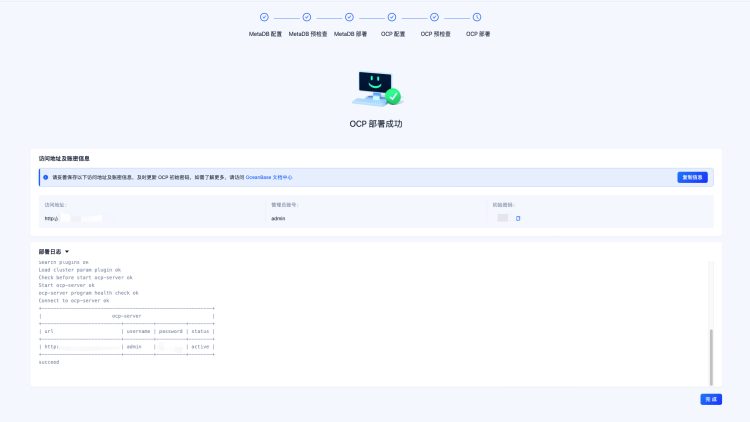Click the 'OCP 部署成功' heading

[x=376, y=124]
